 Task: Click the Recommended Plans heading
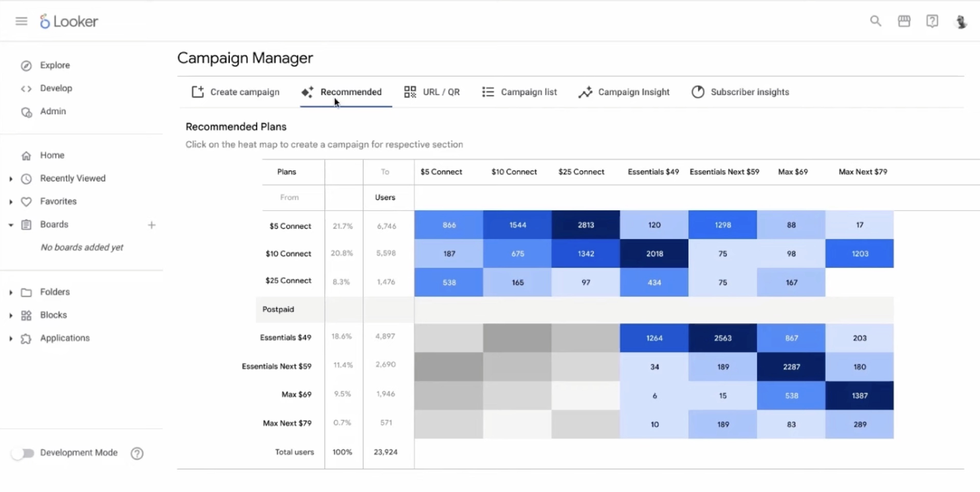236,127
